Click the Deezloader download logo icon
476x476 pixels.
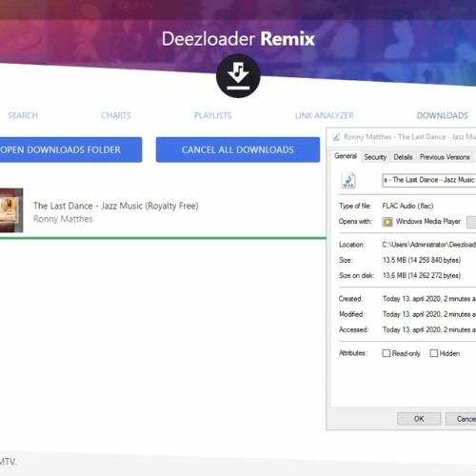(x=238, y=76)
